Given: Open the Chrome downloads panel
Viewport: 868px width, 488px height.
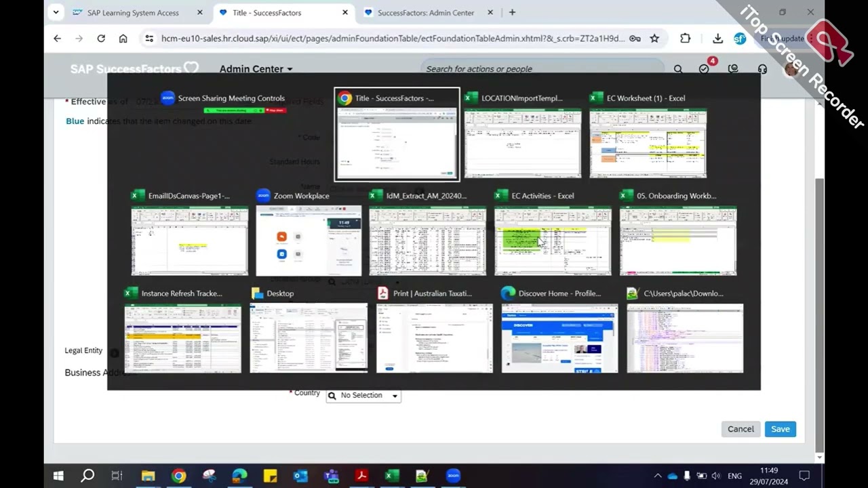Looking at the screenshot, I should [717, 39].
